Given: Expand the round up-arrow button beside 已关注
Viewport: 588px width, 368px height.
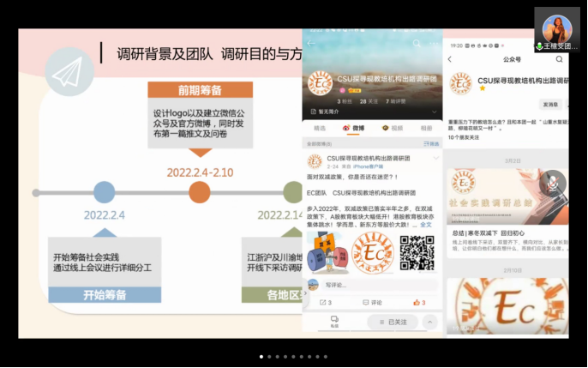Looking at the screenshot, I should pos(429,322).
